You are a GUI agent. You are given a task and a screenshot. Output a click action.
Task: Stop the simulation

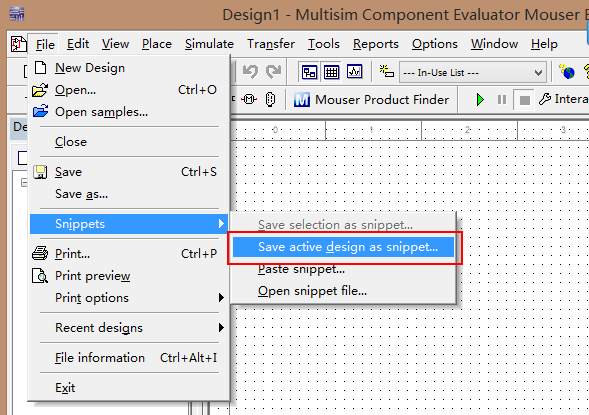[524, 100]
